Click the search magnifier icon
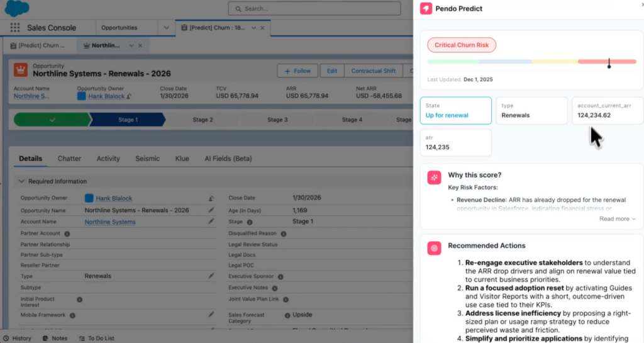This screenshot has height=343, width=644. [x=238, y=9]
